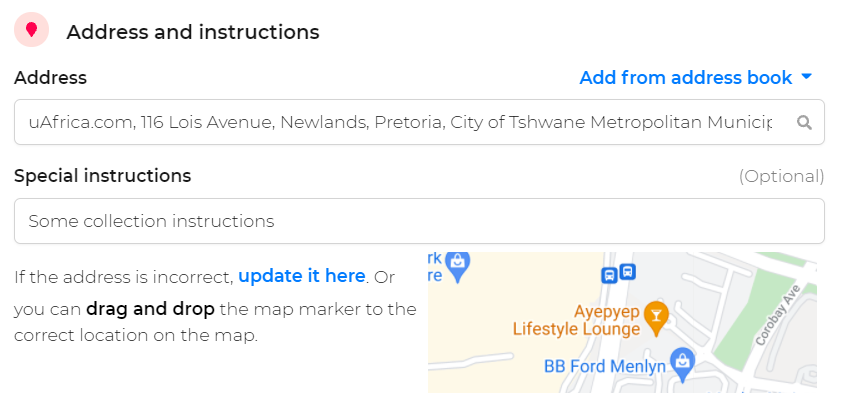The image size is (844, 393).
Task: Click the '(Optional)' hint text
Action: coord(781,177)
